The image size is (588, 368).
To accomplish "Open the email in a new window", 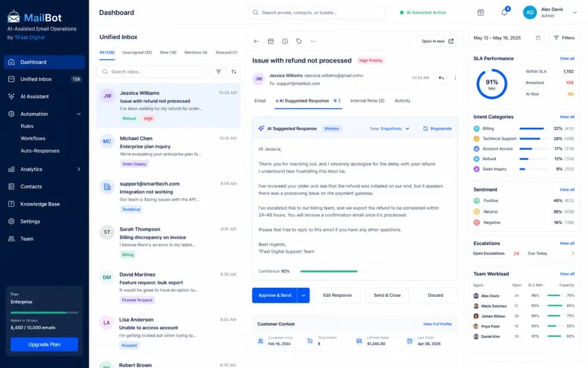I will 437,41.
